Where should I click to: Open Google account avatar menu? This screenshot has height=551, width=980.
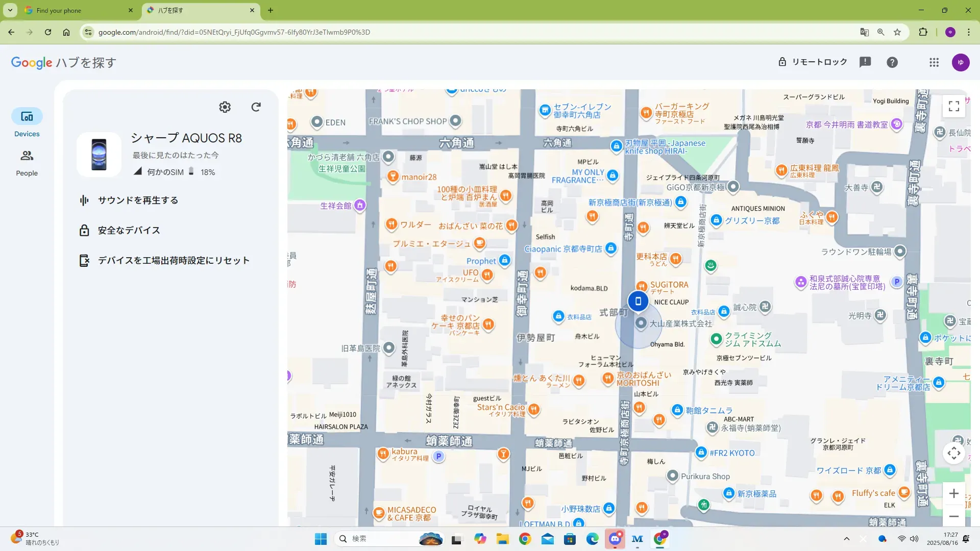pos(960,62)
